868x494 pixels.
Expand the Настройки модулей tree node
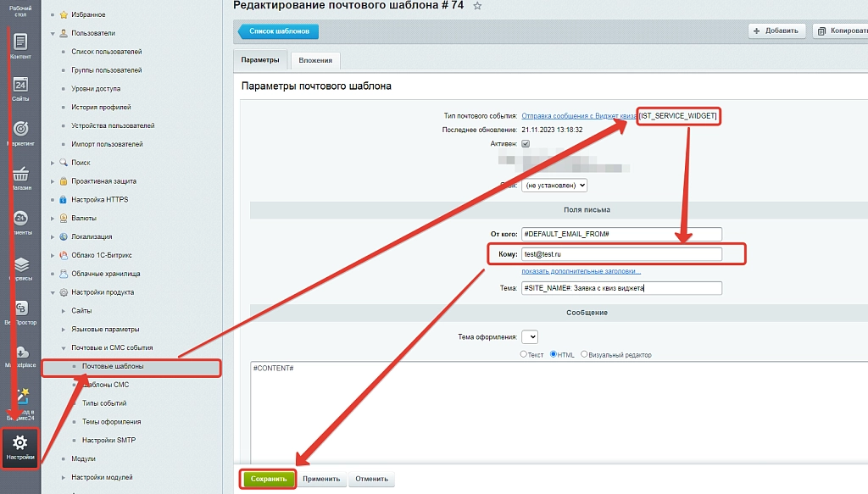(63, 477)
